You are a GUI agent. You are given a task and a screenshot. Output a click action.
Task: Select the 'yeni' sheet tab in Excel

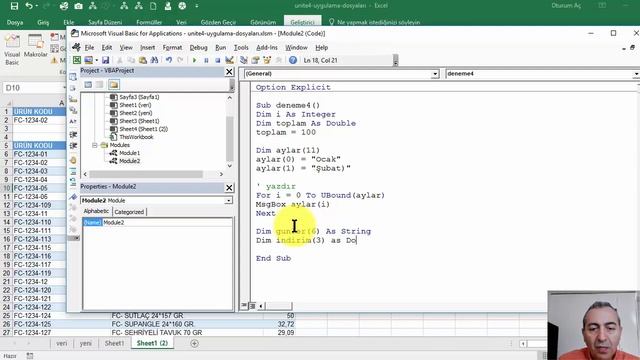pos(86,343)
